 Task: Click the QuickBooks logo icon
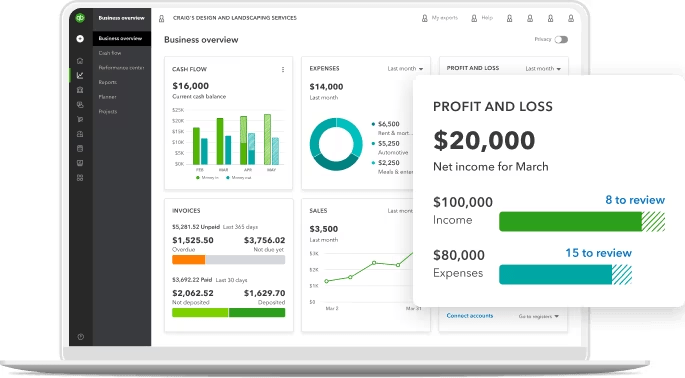tap(80, 18)
